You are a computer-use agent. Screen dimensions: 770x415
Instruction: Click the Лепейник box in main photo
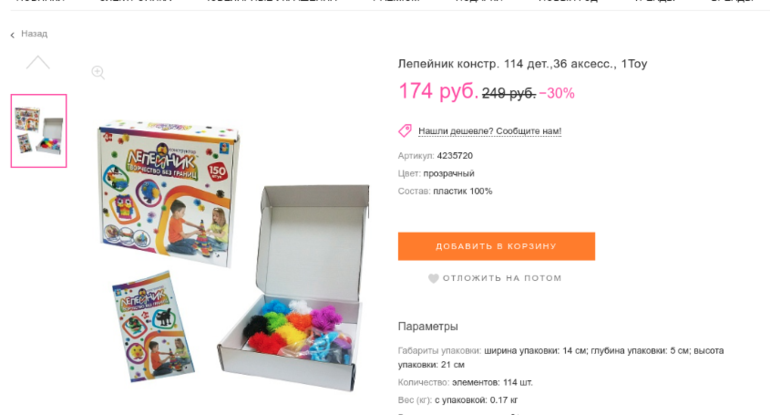coord(168,192)
